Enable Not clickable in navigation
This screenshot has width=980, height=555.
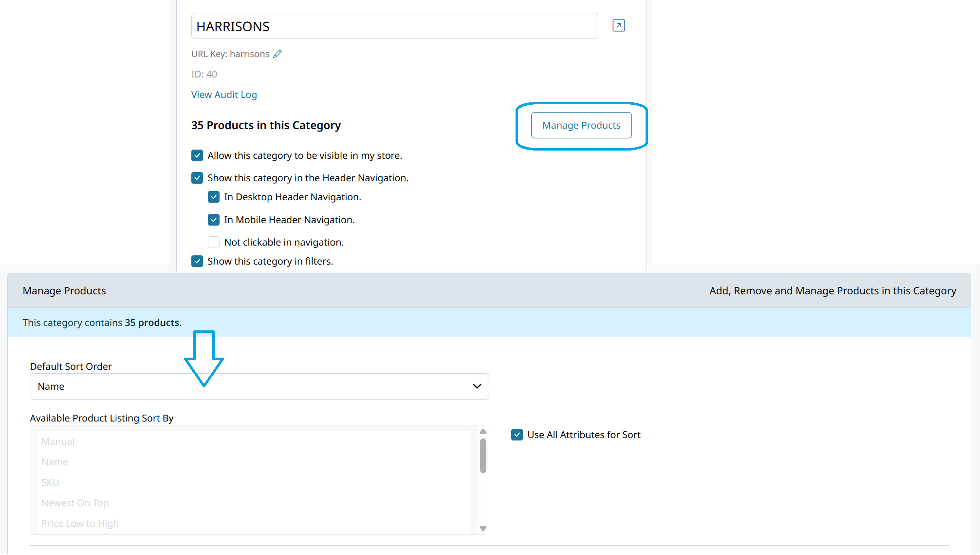coord(214,242)
